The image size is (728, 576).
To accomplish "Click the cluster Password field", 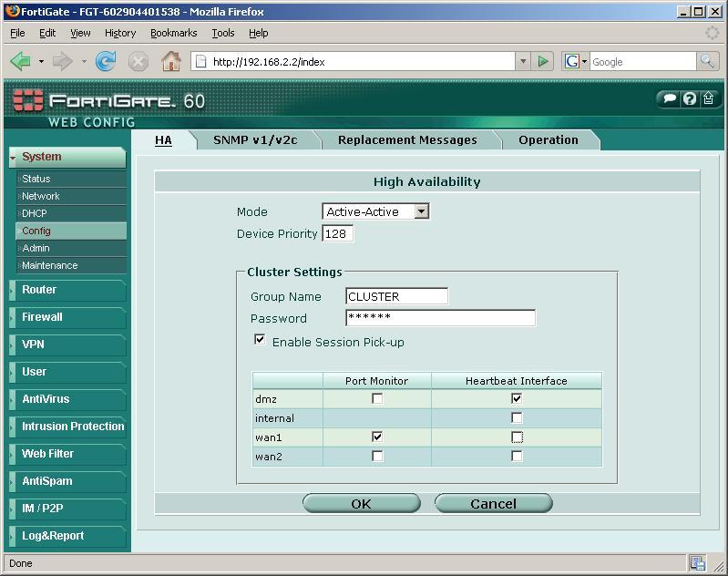I will tap(441, 318).
